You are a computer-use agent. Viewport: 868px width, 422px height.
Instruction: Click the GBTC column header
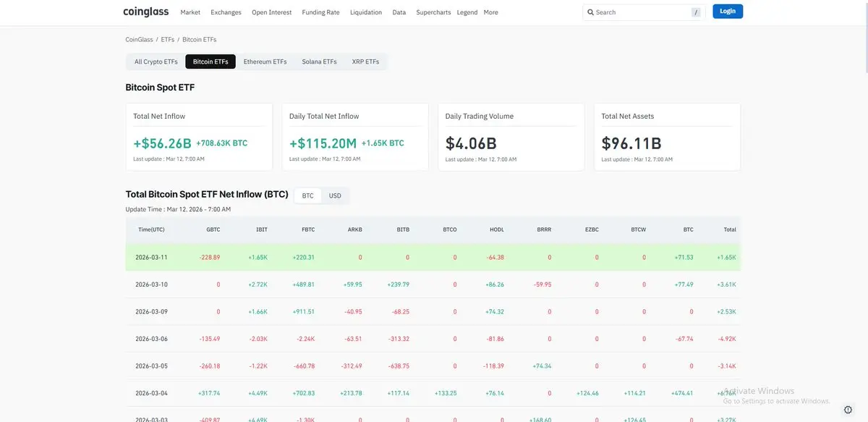point(213,229)
